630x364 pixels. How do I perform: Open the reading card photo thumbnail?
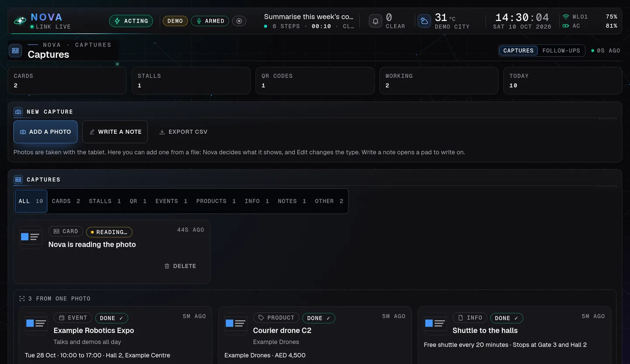[31, 237]
